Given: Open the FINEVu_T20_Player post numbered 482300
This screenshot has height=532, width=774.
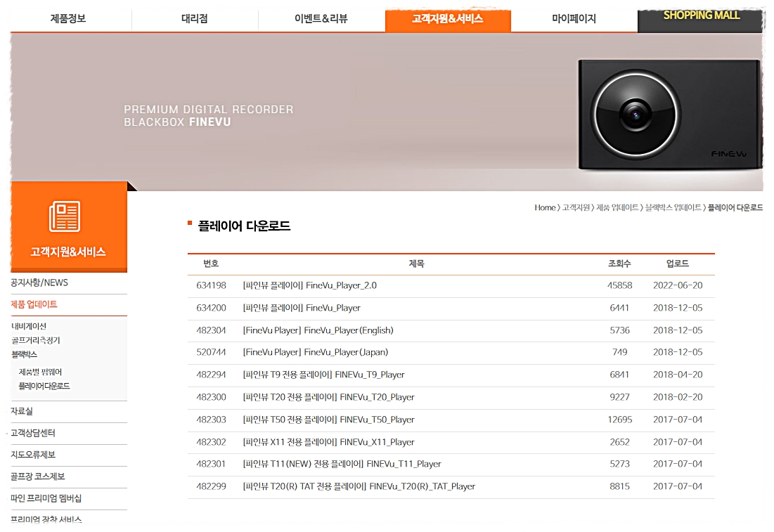Looking at the screenshot, I should (328, 397).
